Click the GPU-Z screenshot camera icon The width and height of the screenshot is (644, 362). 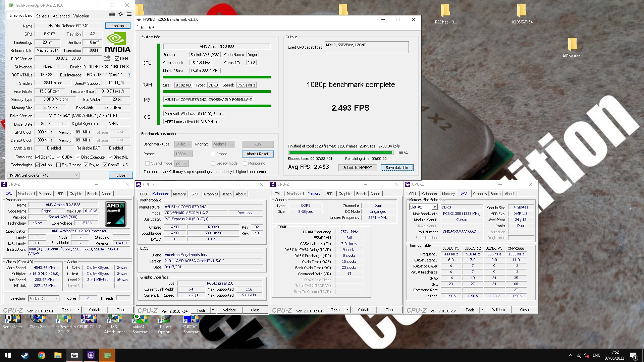112,14
